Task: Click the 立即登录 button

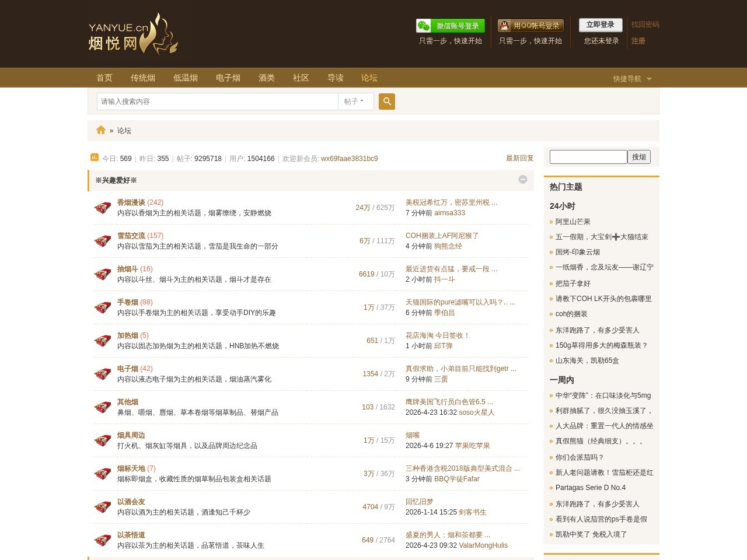Action: pos(601,24)
